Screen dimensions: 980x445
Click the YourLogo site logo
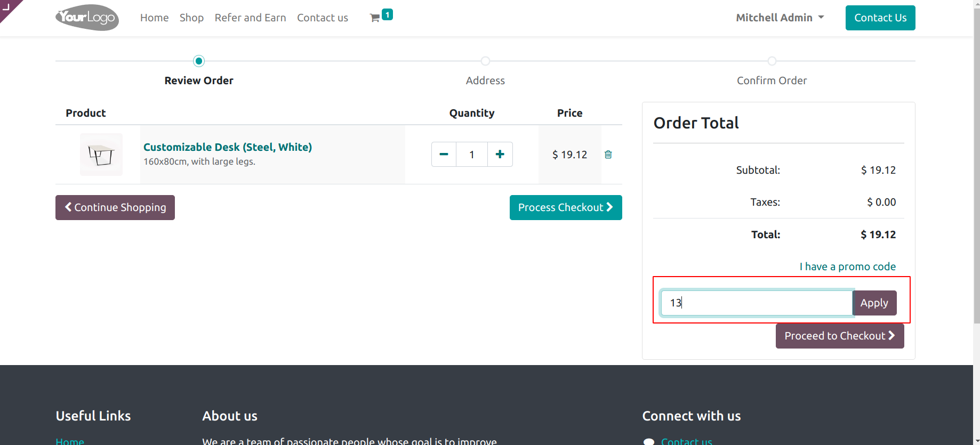click(87, 18)
